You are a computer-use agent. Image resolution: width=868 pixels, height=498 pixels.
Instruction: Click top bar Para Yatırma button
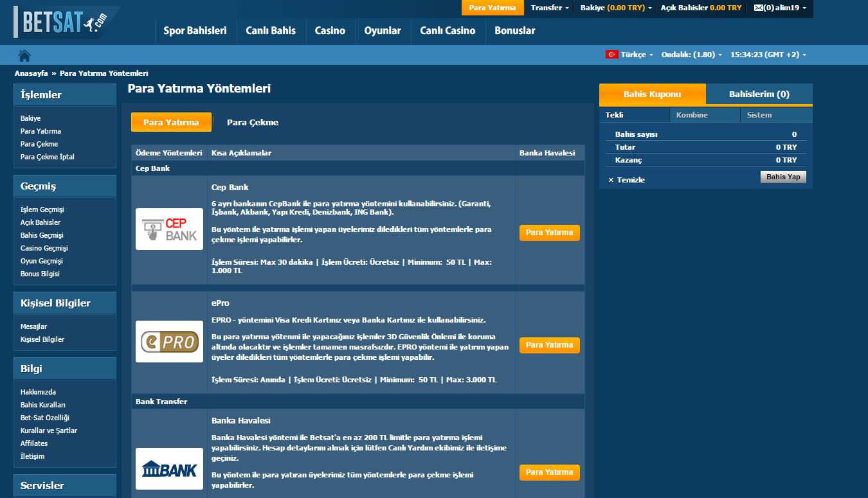493,8
